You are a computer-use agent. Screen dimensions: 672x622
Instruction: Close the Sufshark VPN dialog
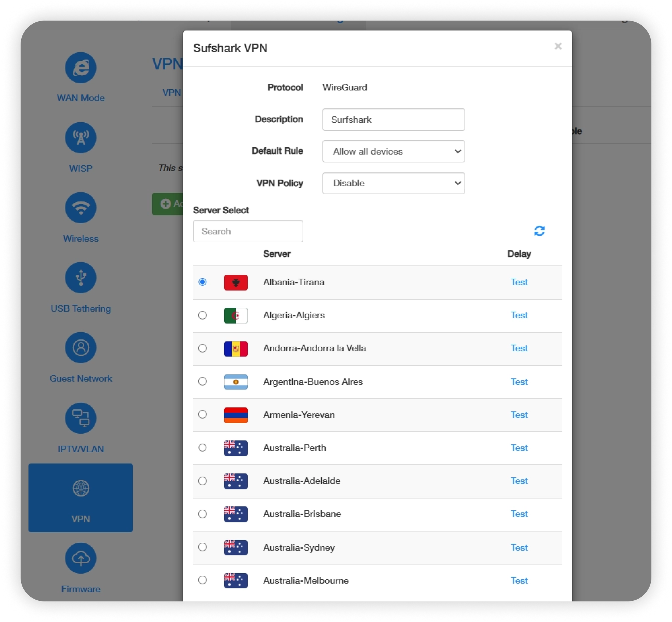pos(558,46)
